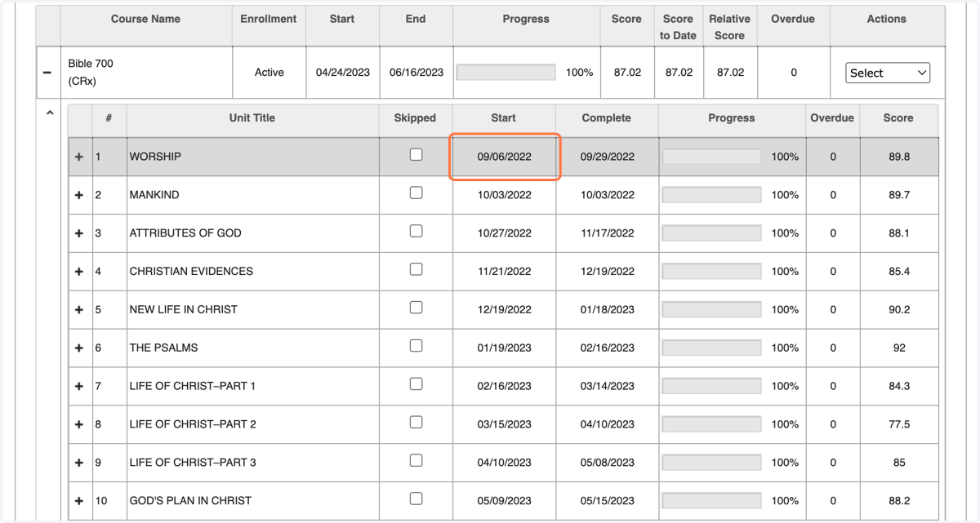Click GOD'S PLAN IN CHRIST progress bar
This screenshot has height=523, width=980.
click(712, 501)
